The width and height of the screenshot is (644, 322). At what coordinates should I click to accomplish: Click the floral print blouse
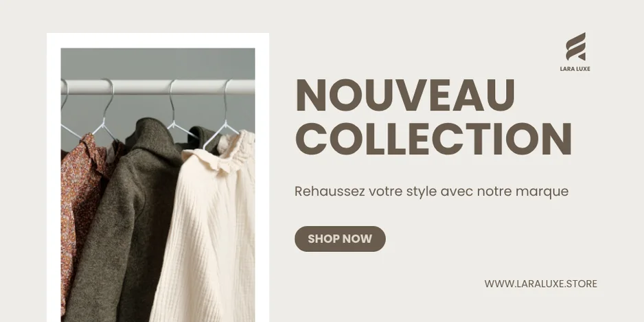click(82, 205)
